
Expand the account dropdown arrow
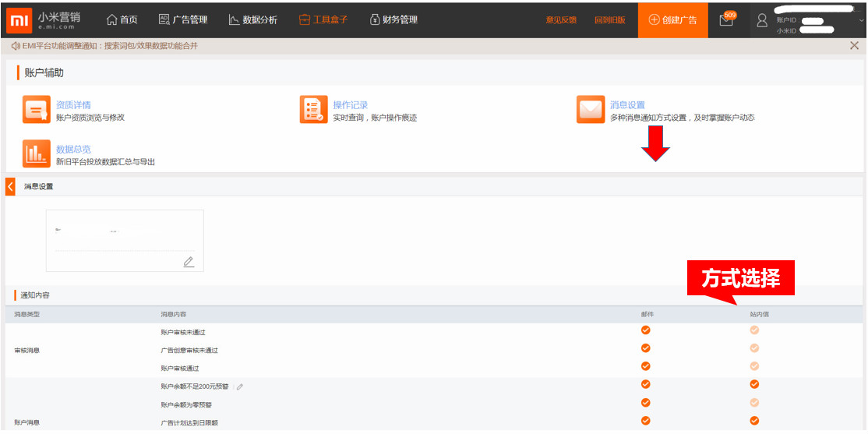click(862, 20)
